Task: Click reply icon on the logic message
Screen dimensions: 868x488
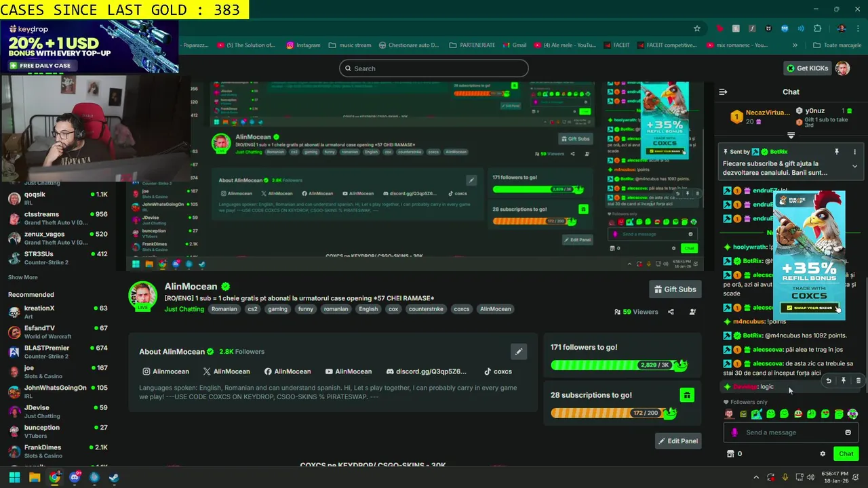Action: click(829, 381)
